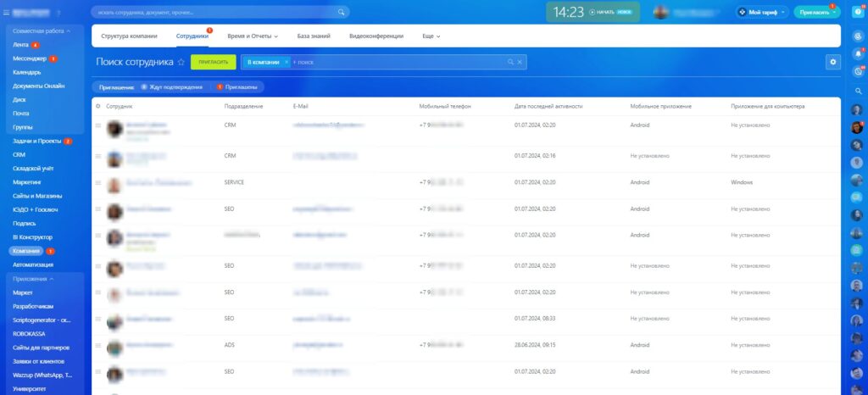Click the date 01.07.2024, 08:33

click(x=535, y=320)
